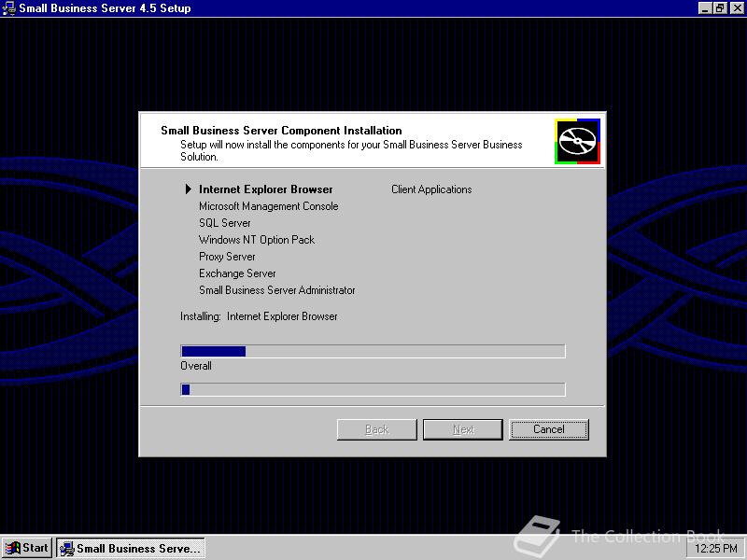747x560 pixels.
Task: Minimize the Setup window
Action: [706, 8]
